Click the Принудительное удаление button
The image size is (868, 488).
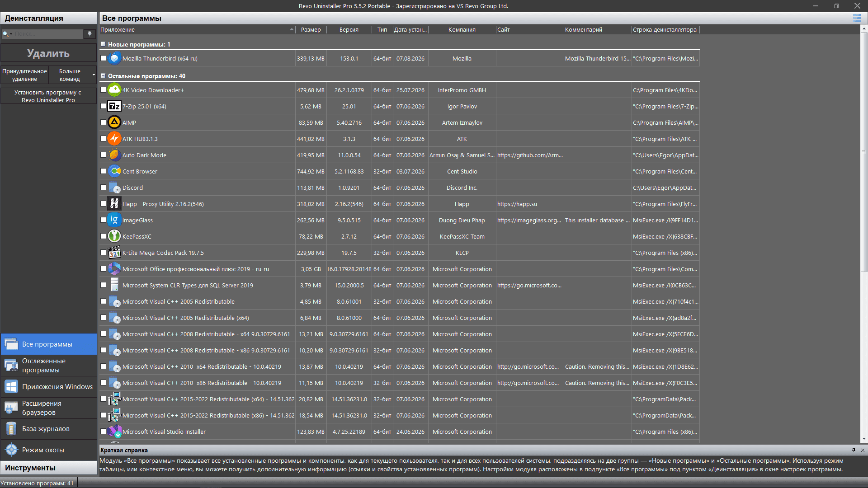click(24, 75)
